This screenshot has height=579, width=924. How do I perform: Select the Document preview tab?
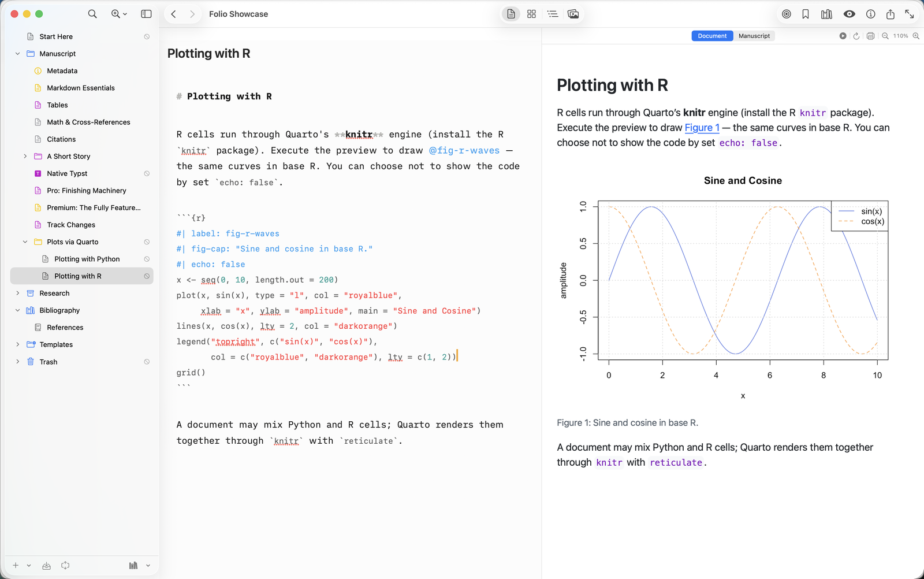[712, 36]
